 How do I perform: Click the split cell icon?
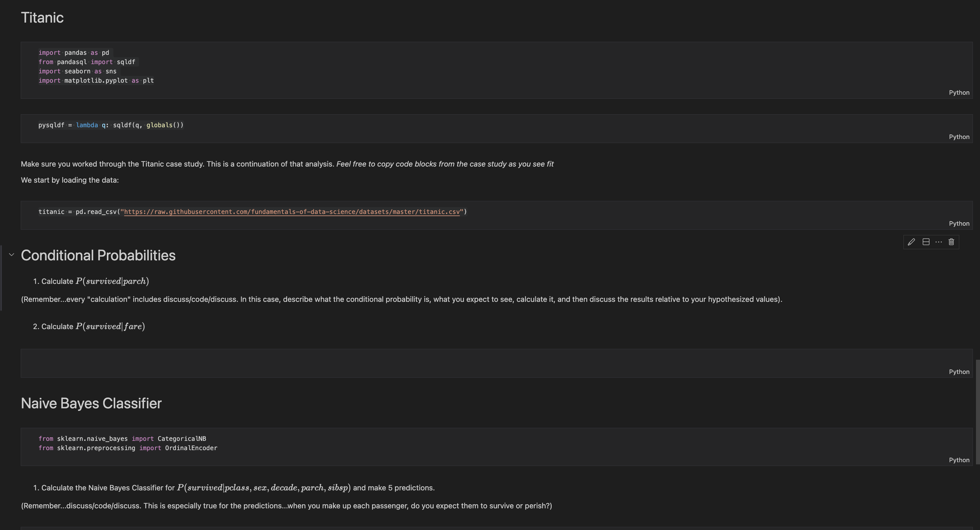pyautogui.click(x=926, y=242)
